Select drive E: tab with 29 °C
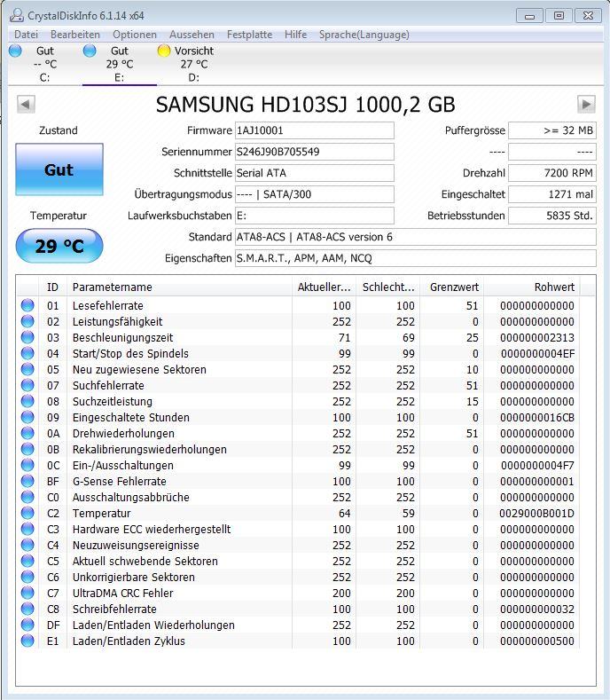This screenshot has height=700, width=610. (119, 64)
